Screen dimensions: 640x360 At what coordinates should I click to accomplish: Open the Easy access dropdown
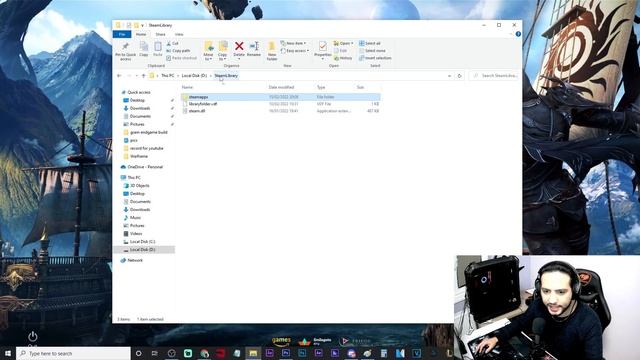click(295, 51)
